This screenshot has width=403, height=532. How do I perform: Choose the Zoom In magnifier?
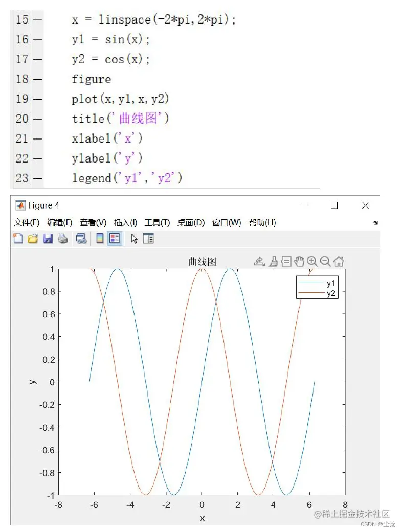[312, 261]
